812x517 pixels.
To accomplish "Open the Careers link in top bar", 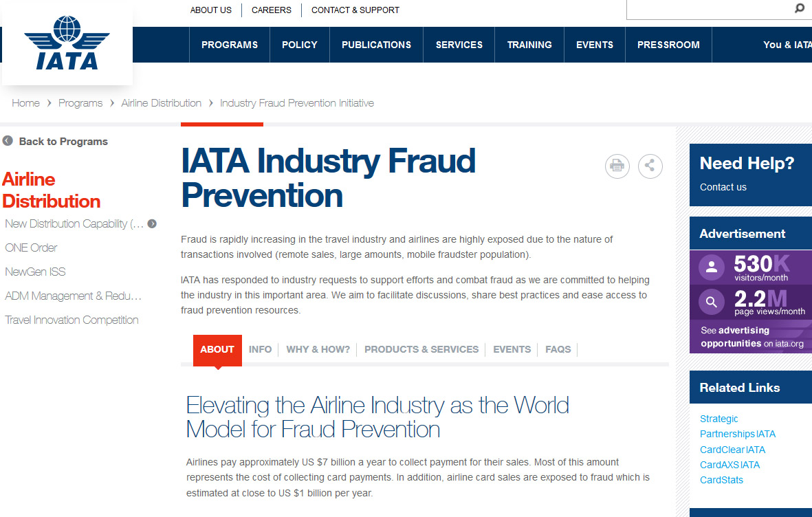I will point(271,10).
